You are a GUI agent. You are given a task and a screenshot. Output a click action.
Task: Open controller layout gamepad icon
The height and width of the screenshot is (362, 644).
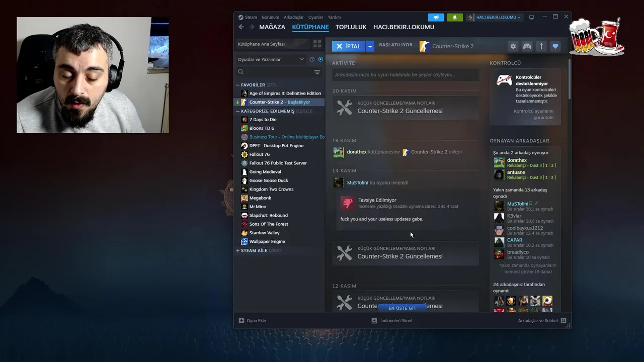pos(527,46)
